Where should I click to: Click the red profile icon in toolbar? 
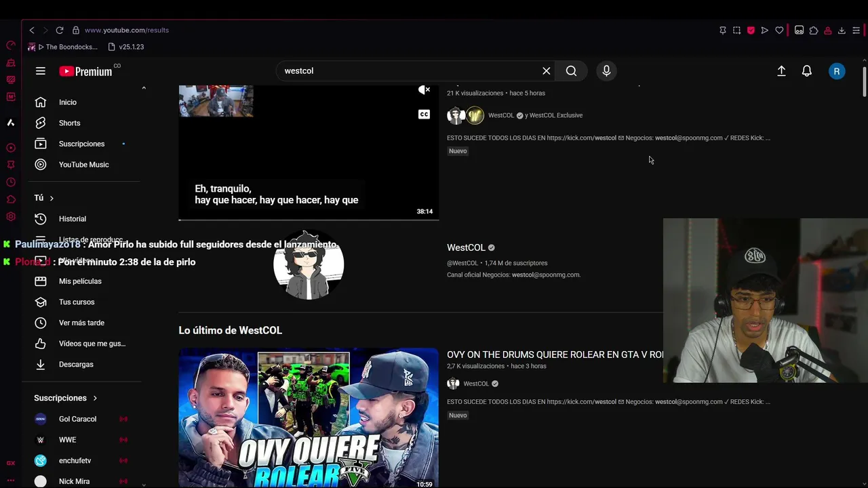pyautogui.click(x=828, y=30)
